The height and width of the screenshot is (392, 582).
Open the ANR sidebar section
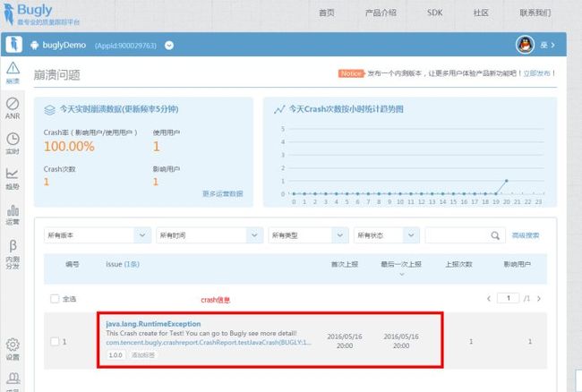pos(13,108)
